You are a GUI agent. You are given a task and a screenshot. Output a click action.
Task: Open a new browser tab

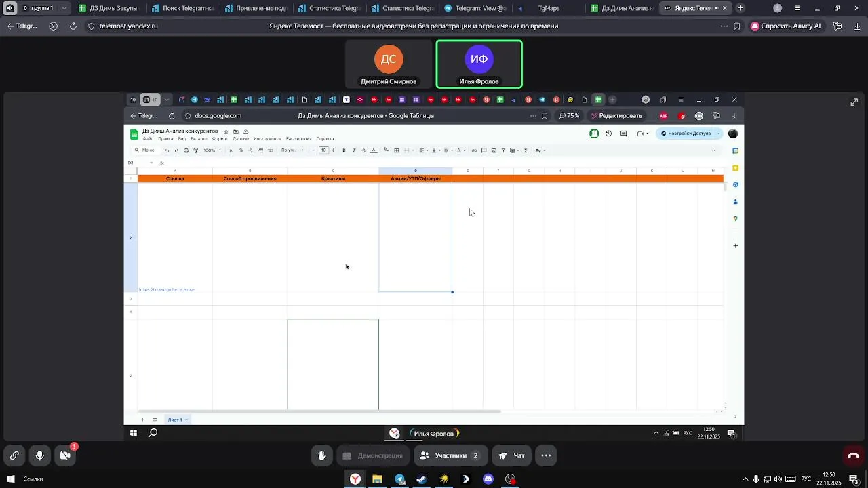tap(740, 8)
